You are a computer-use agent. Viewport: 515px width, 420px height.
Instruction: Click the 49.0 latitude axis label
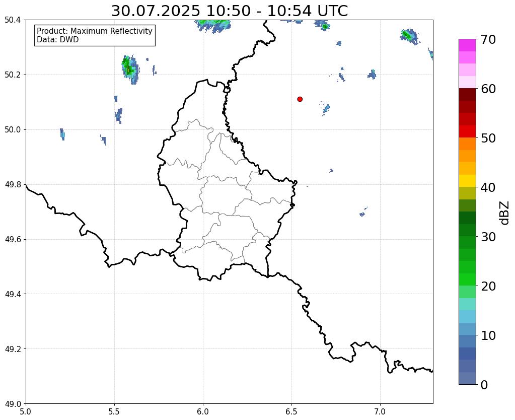13,404
